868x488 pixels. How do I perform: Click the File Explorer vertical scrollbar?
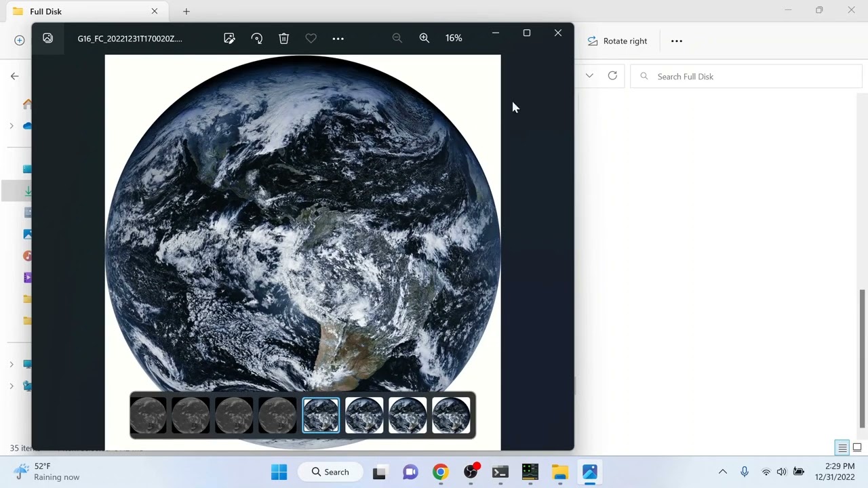863,359
